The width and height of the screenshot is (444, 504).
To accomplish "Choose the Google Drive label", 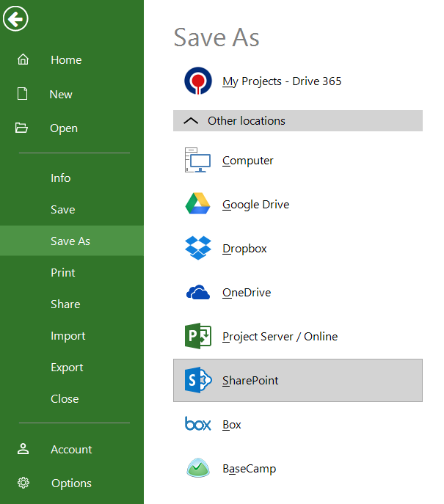I will tap(255, 205).
